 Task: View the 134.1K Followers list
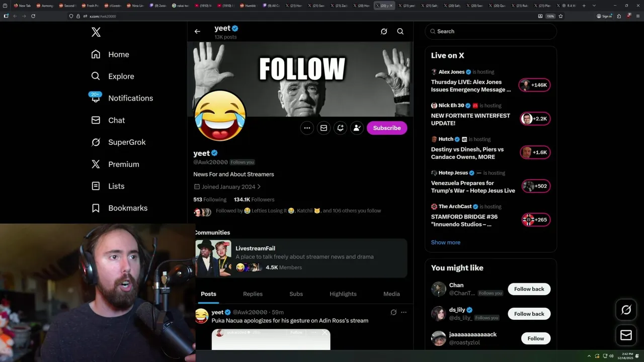point(254,200)
